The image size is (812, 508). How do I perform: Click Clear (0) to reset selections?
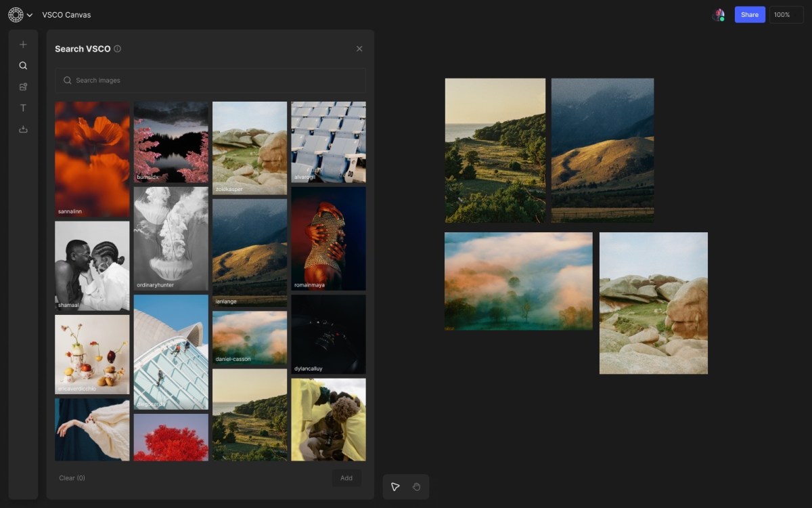click(x=71, y=478)
